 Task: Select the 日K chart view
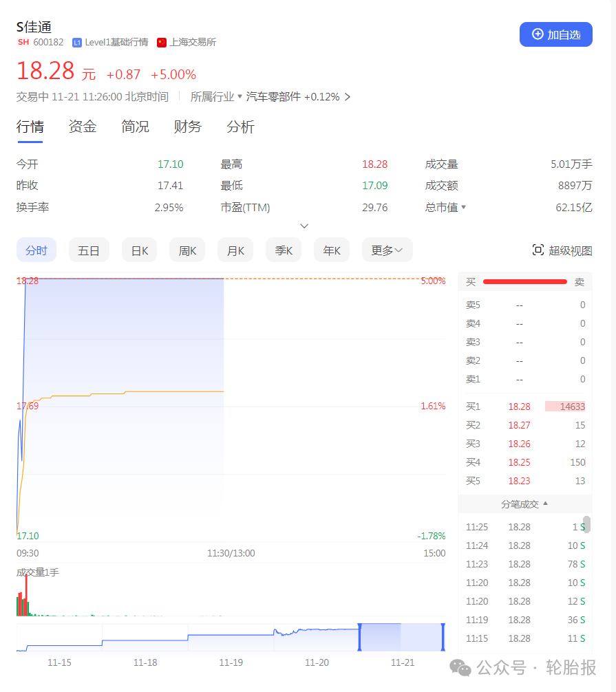pyautogui.click(x=139, y=250)
